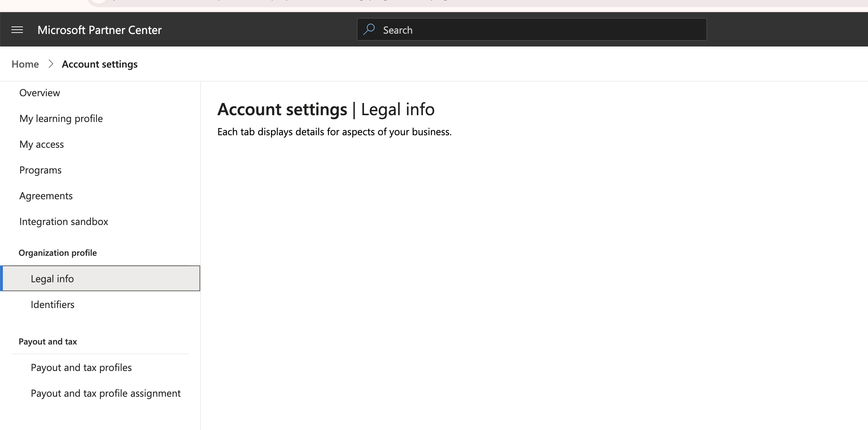868x430 pixels.
Task: Click the Microsoft Partner Center title
Action: [x=99, y=30]
